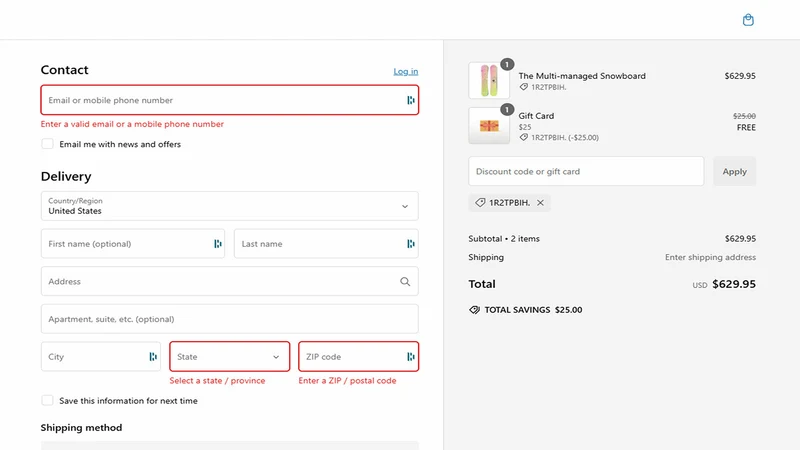
Task: Click autofill icon in First name field
Action: coord(218,244)
